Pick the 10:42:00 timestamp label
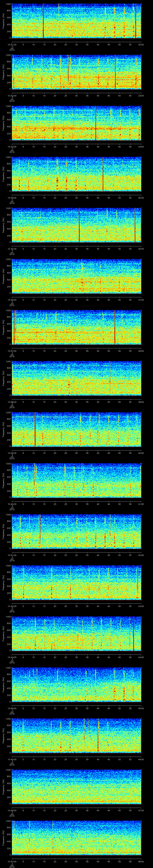Viewport: 153px width, 868px height. tap(12, 606)
